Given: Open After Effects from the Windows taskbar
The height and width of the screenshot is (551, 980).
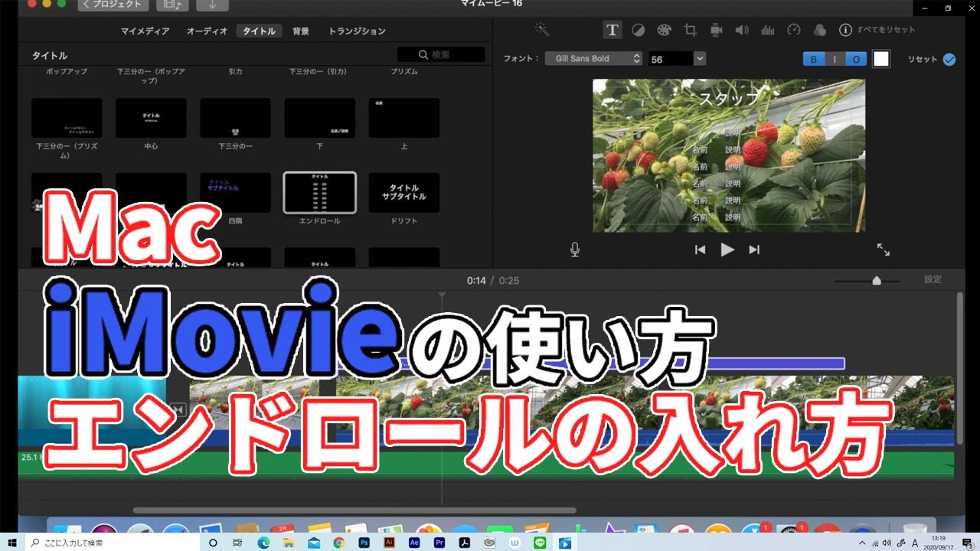Looking at the screenshot, I should (x=414, y=543).
